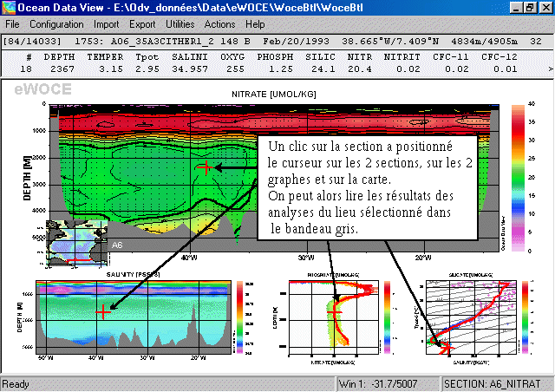555x392 pixels.
Task: Click the SALINI value 34.957
Action: pos(190,69)
